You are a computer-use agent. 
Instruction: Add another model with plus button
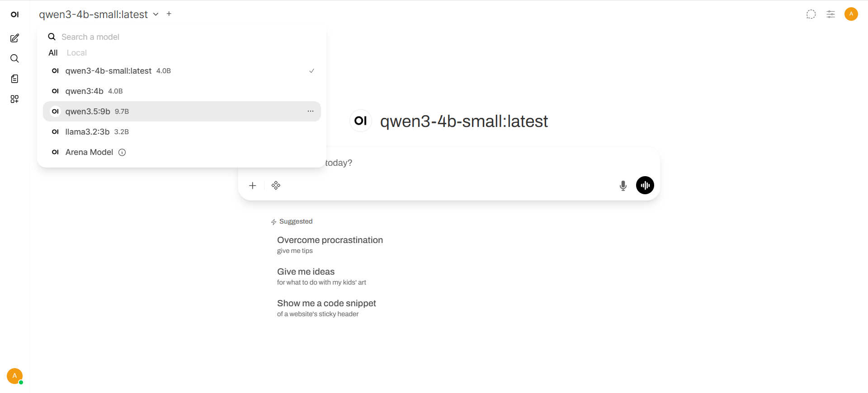(169, 14)
